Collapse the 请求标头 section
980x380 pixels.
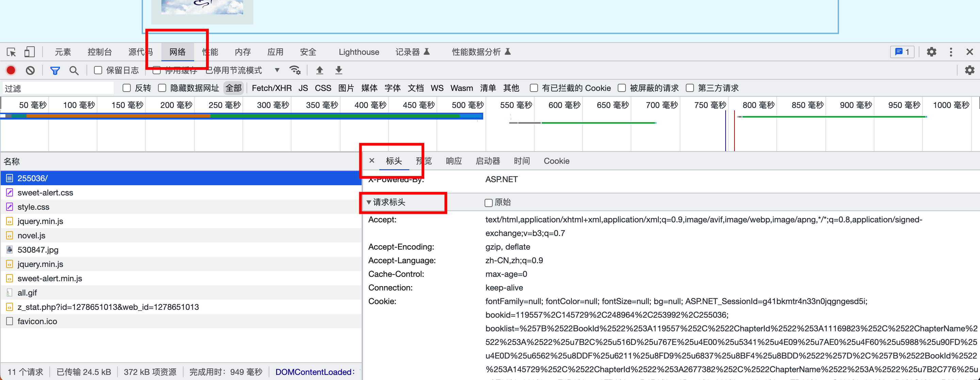369,202
